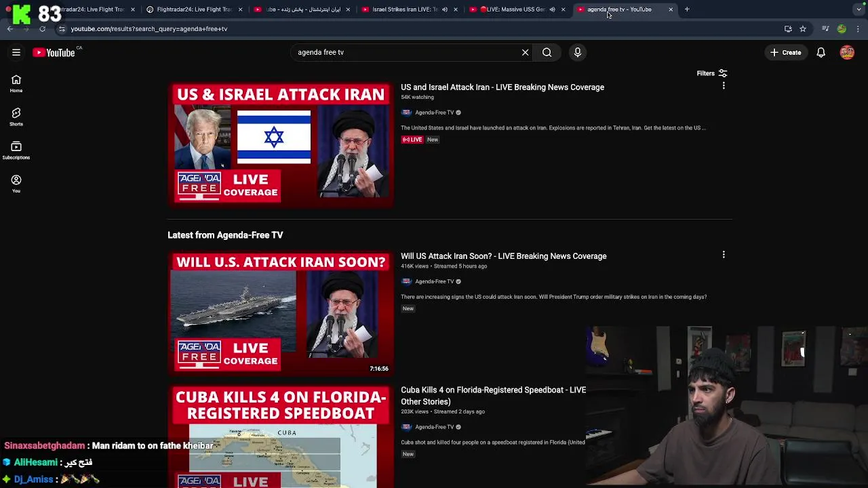This screenshot has height=488, width=868.
Task: Open the Create menu
Action: (x=785, y=52)
